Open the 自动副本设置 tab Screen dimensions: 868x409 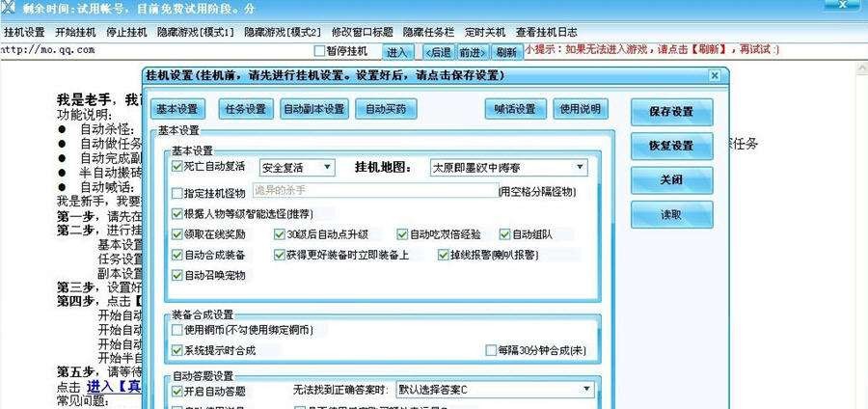click(x=313, y=109)
